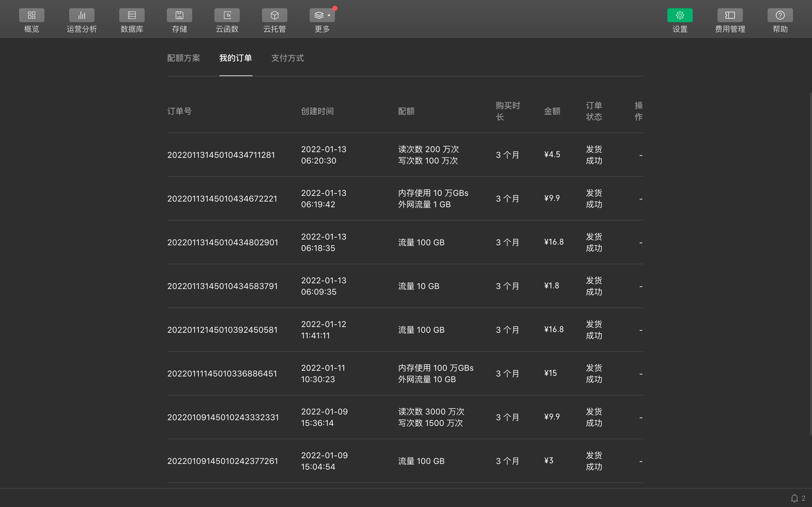
Task: Expand the 更多 dropdown menu
Action: coord(322,16)
